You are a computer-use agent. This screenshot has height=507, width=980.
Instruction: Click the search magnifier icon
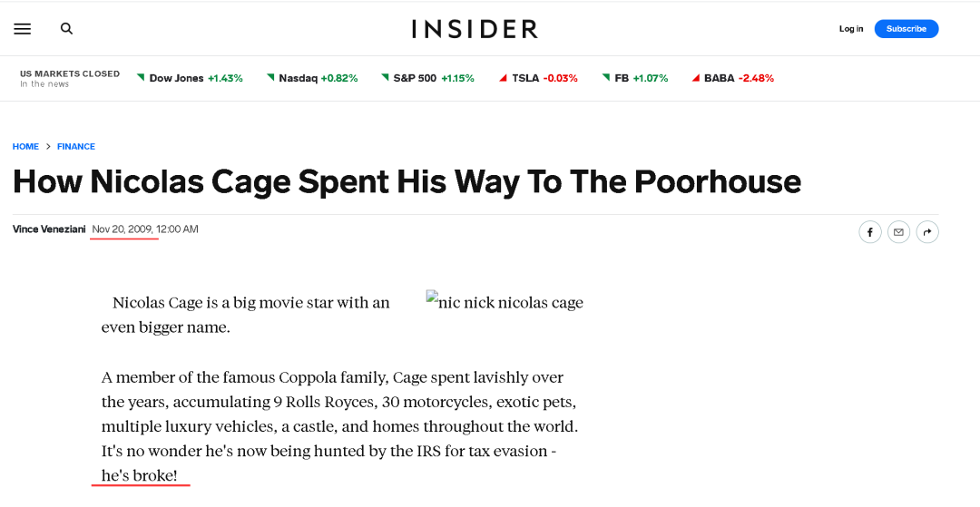pyautogui.click(x=66, y=29)
